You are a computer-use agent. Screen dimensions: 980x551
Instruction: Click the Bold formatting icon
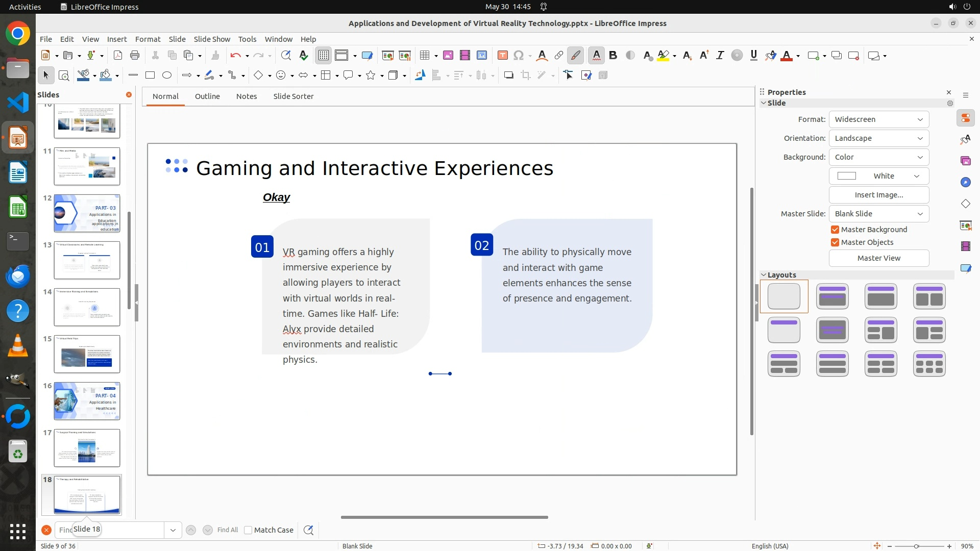point(613,56)
